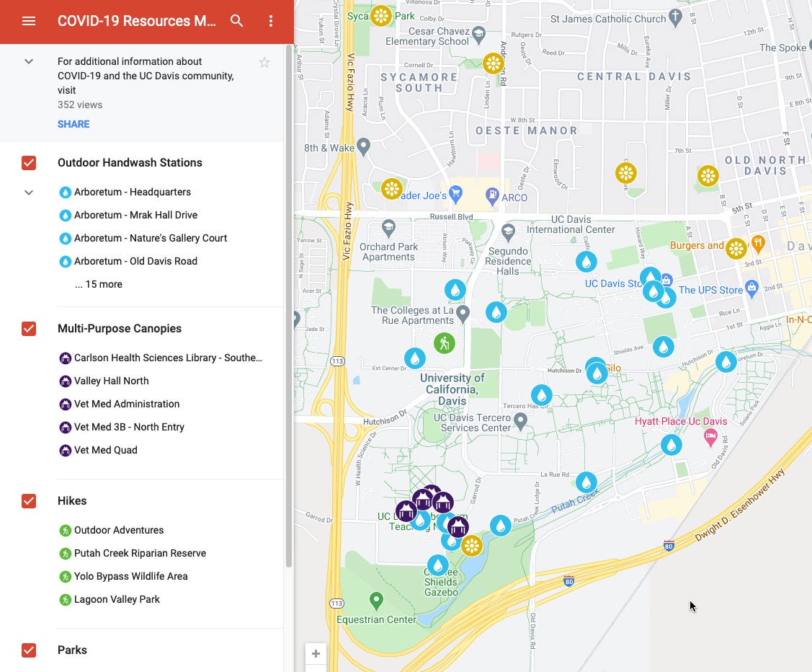Expand the handwash list via 15 more

point(99,284)
